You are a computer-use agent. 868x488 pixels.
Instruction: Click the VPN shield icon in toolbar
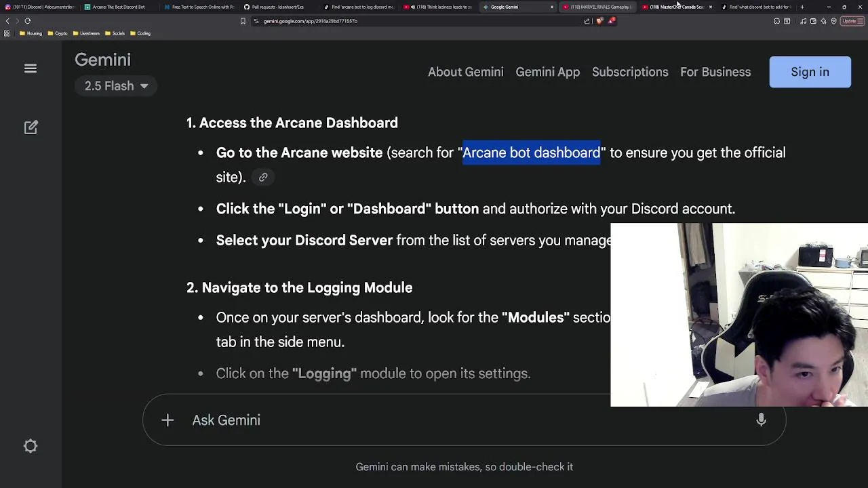(833, 21)
